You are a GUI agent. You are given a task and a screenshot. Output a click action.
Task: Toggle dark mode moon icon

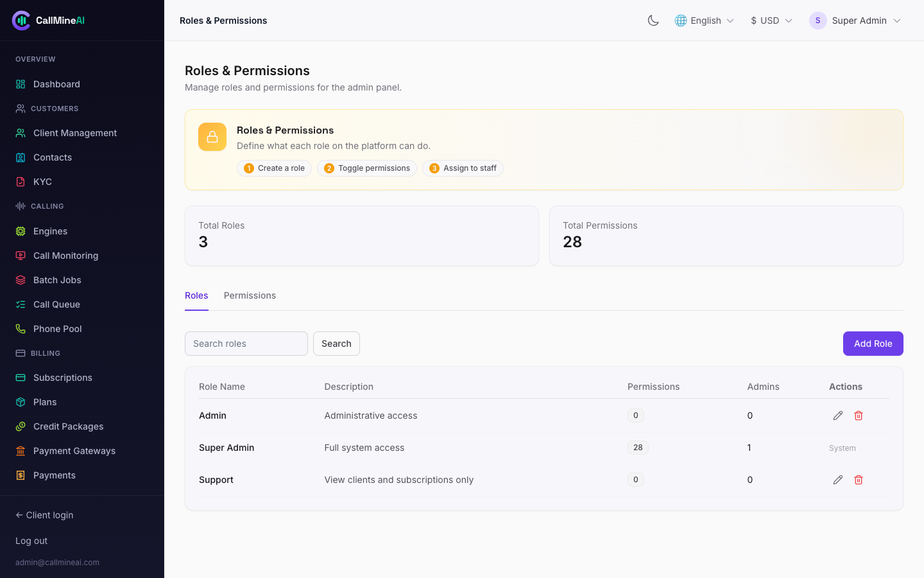click(653, 21)
